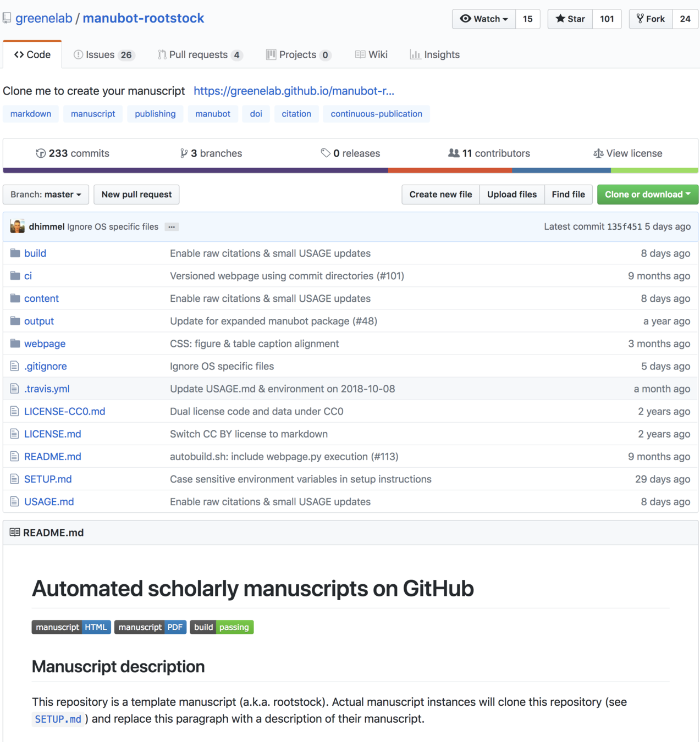Click the build passing badge
Viewport: 700px width, 742px height.
222,627
